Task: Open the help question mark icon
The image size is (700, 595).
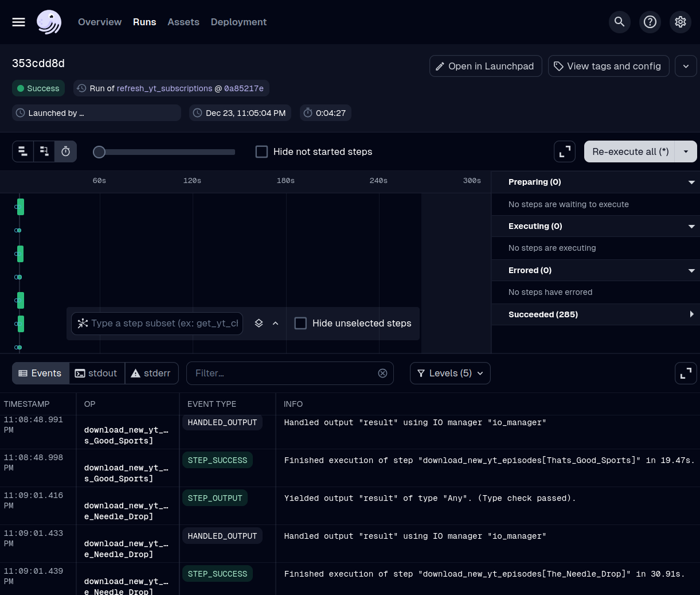Action: (650, 22)
